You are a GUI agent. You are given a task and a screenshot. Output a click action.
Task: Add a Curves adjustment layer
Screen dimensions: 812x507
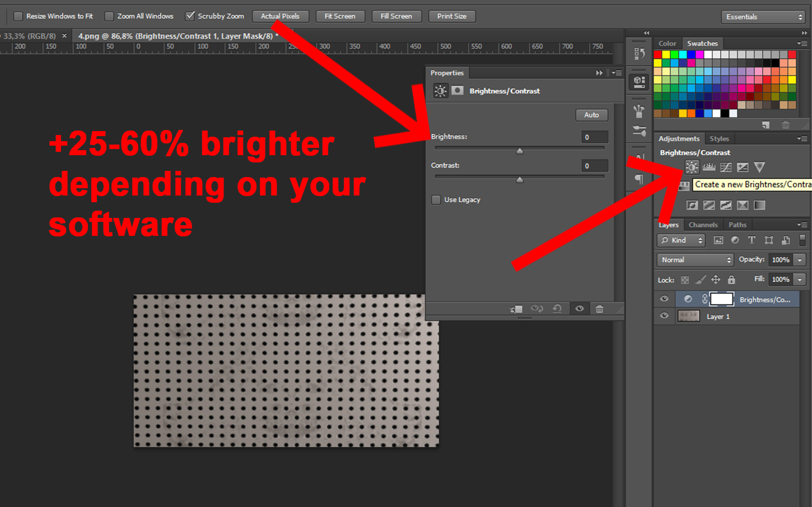coord(726,167)
